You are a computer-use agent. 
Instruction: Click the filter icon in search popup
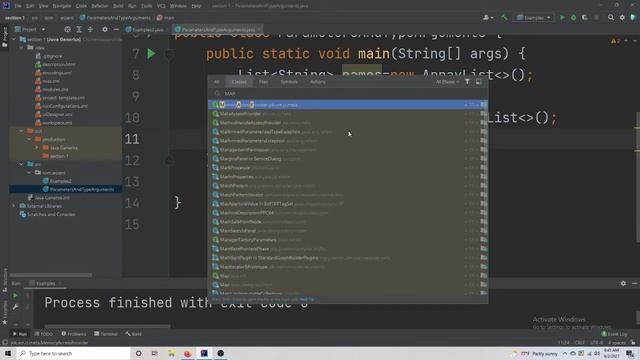[x=467, y=82]
